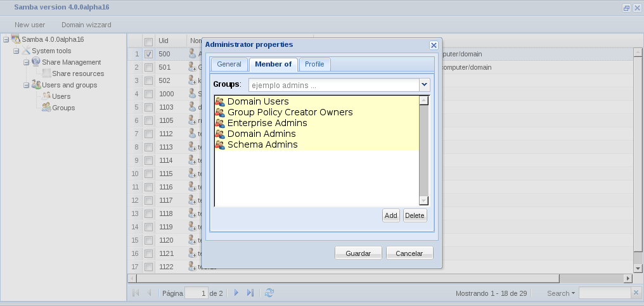Open the Search dropdown menu

tap(561, 293)
